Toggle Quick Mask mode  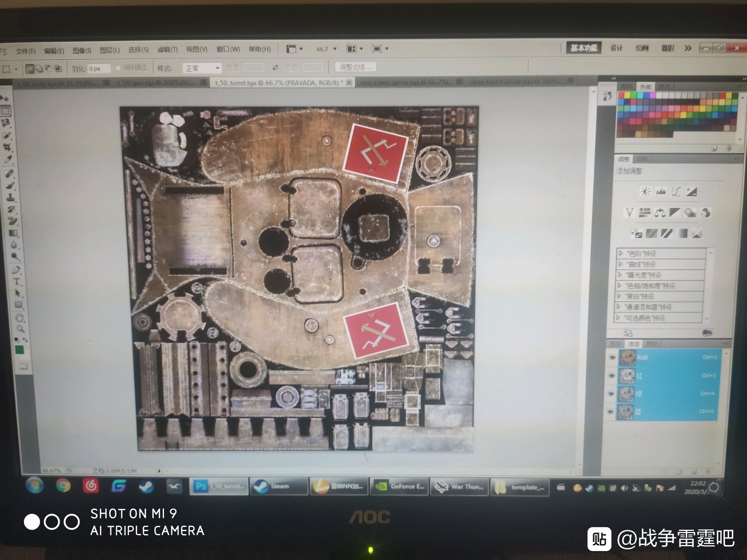[x=23, y=366]
